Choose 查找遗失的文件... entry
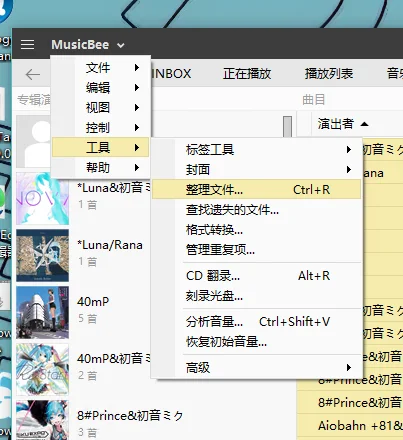Viewport: 403px width, 440px height. (x=256, y=210)
